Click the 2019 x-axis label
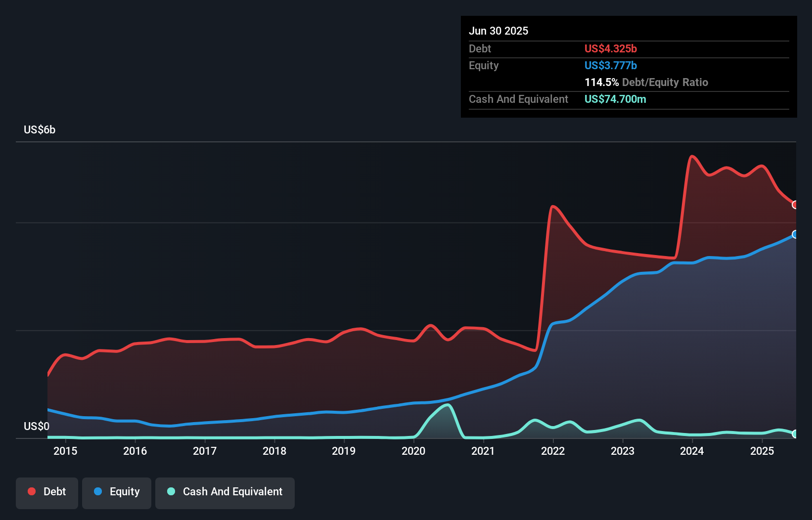Image resolution: width=812 pixels, height=520 pixels. pos(344,451)
